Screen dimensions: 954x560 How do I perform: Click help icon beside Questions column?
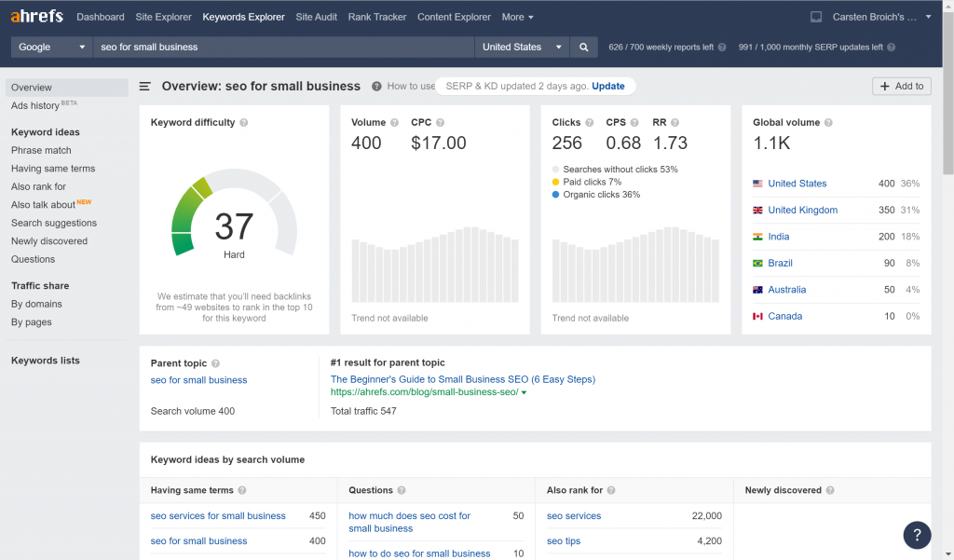click(402, 490)
